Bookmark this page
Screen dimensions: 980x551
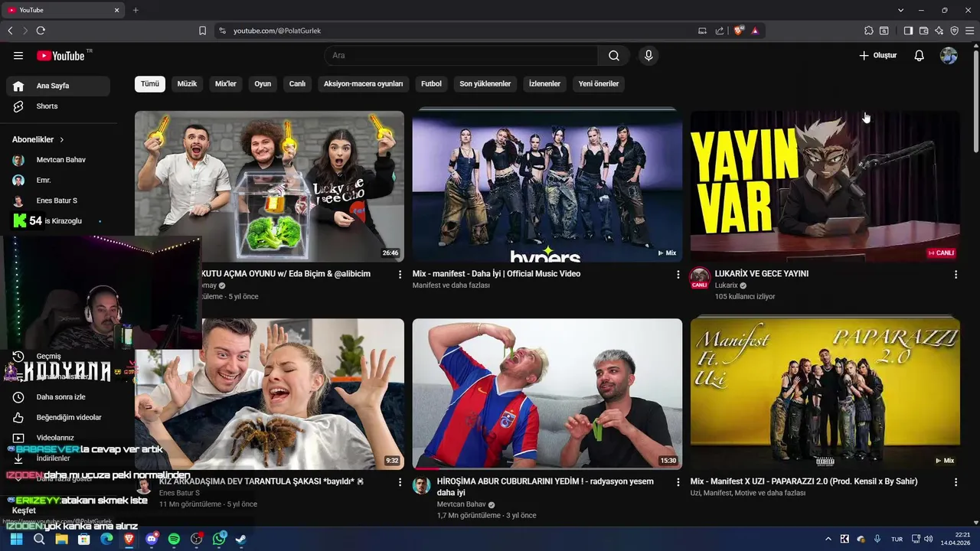tap(202, 31)
